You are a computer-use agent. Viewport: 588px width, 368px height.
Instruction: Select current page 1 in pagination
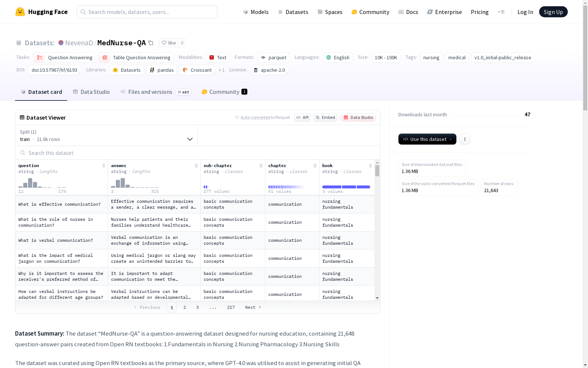pyautogui.click(x=172, y=307)
